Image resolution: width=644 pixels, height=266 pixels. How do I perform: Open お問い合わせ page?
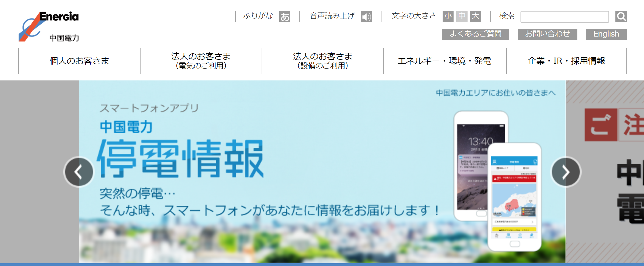(x=548, y=34)
